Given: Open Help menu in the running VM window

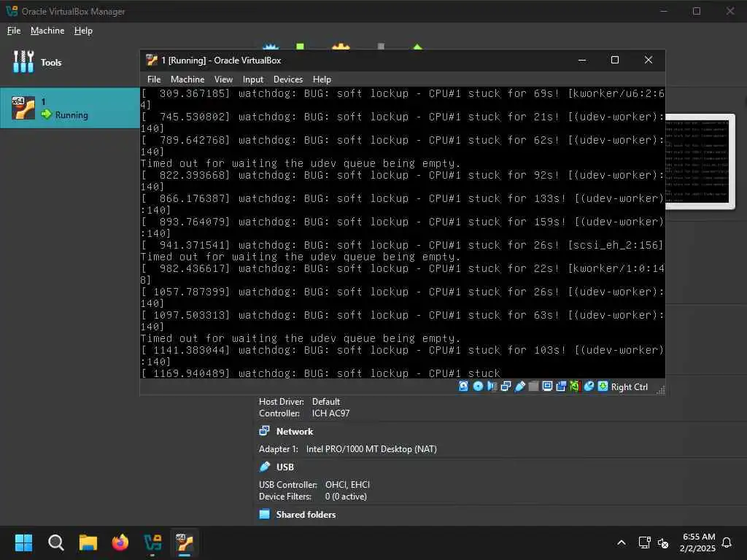Looking at the screenshot, I should pyautogui.click(x=322, y=79).
